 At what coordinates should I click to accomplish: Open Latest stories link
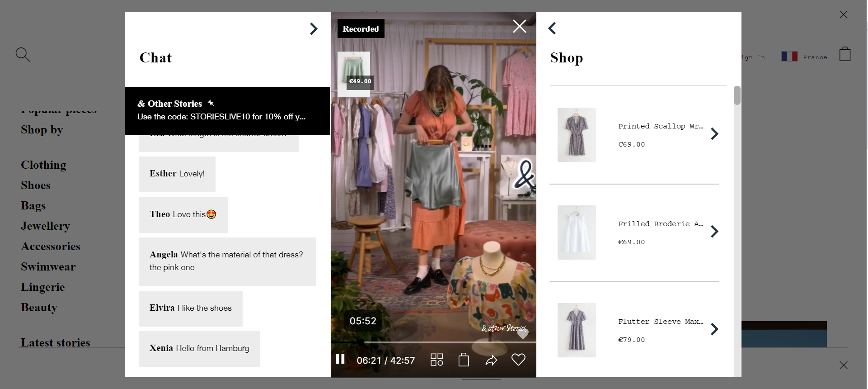[56, 342]
